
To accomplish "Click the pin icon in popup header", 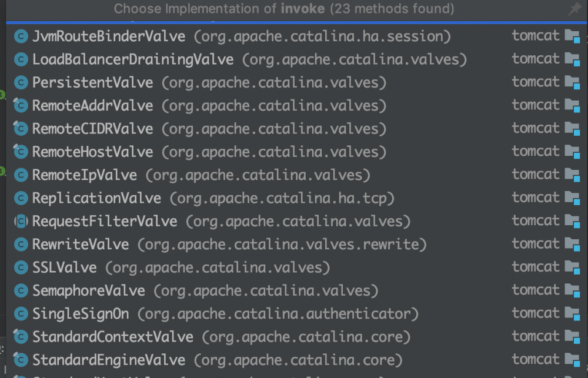I will (574, 9).
